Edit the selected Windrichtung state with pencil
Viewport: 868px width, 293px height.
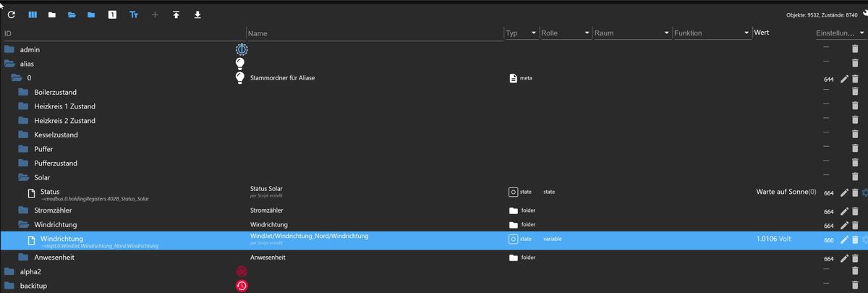(843, 239)
